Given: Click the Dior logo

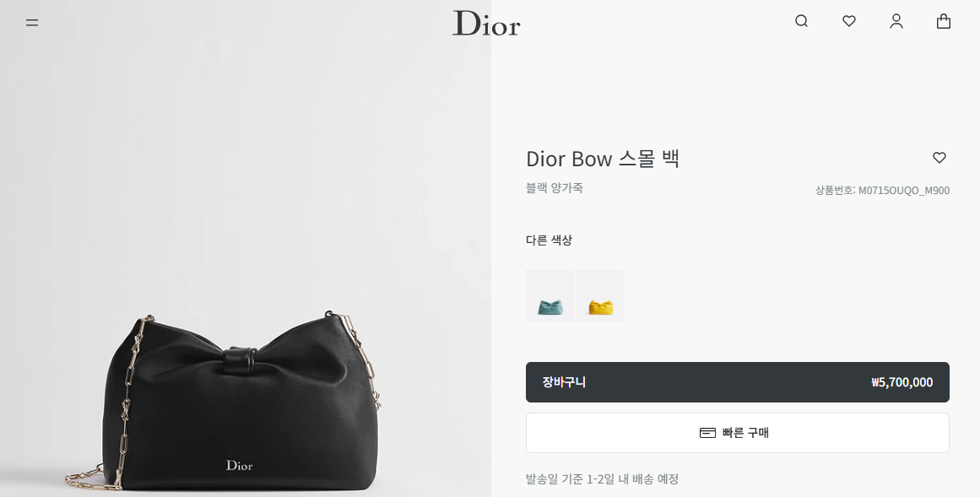Looking at the screenshot, I should tap(486, 23).
